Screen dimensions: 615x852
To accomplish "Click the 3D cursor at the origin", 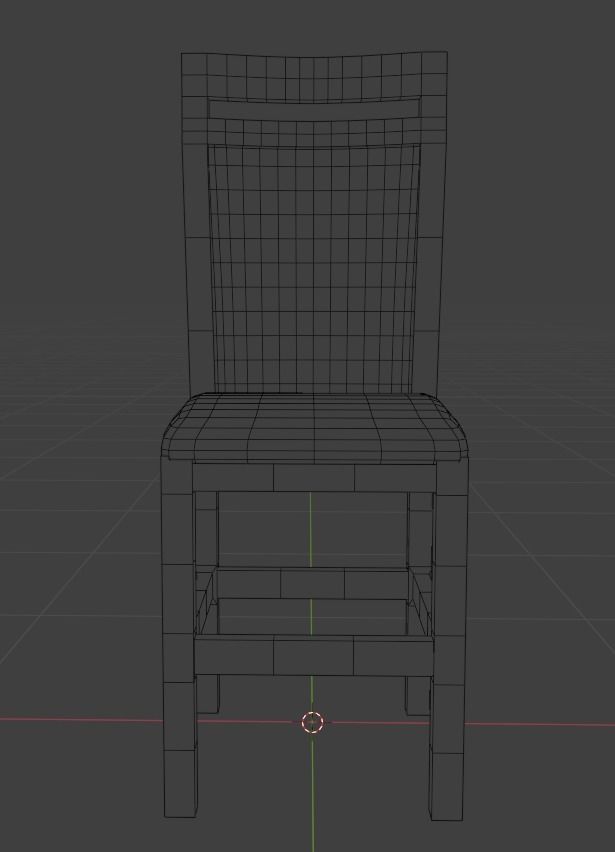I will pos(312,722).
